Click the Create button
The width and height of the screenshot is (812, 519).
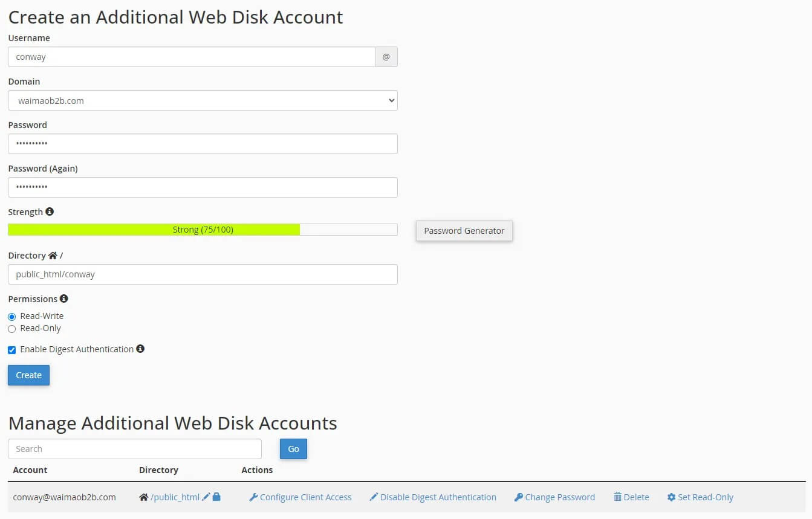(x=28, y=375)
